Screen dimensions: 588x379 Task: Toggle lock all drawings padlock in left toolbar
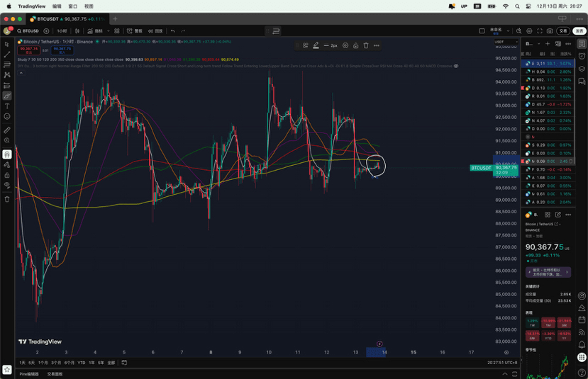[x=7, y=175]
